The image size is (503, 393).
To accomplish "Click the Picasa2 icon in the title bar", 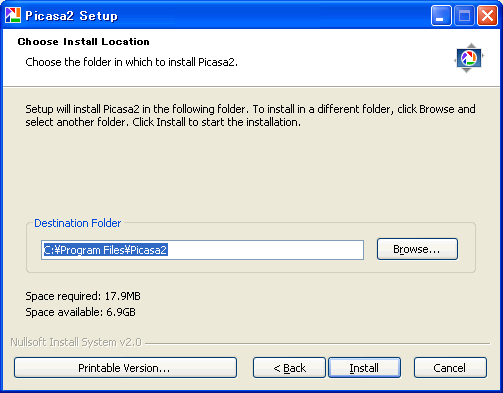I will tap(13, 15).
